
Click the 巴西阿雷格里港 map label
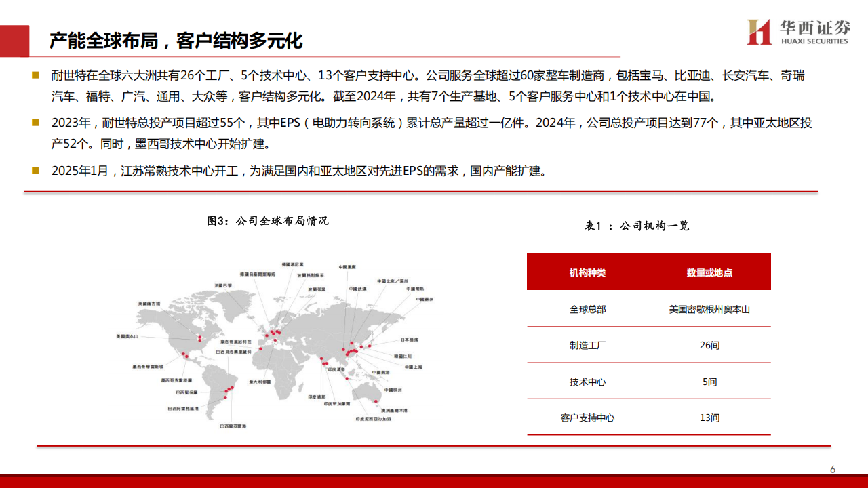183,409
